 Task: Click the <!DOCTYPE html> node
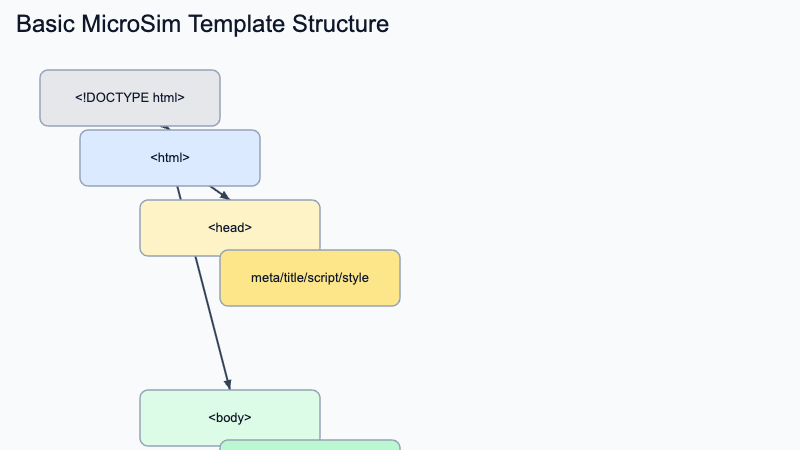point(130,98)
